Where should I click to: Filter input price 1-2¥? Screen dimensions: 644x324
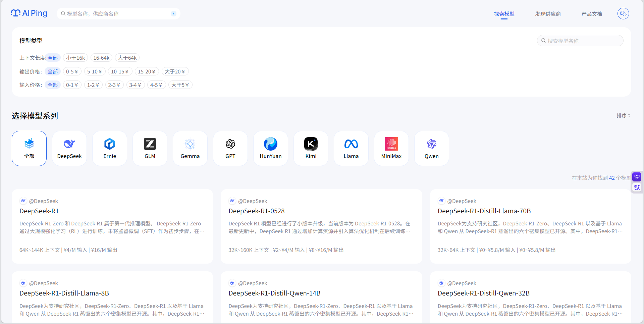pos(93,85)
